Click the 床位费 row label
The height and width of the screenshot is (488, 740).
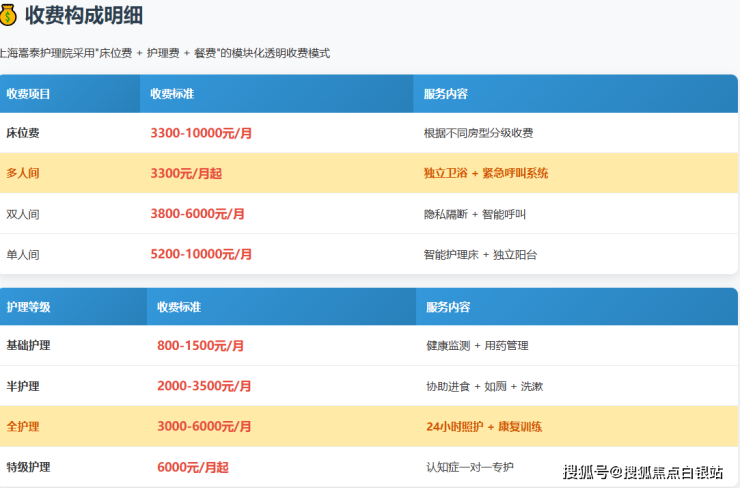click(23, 133)
